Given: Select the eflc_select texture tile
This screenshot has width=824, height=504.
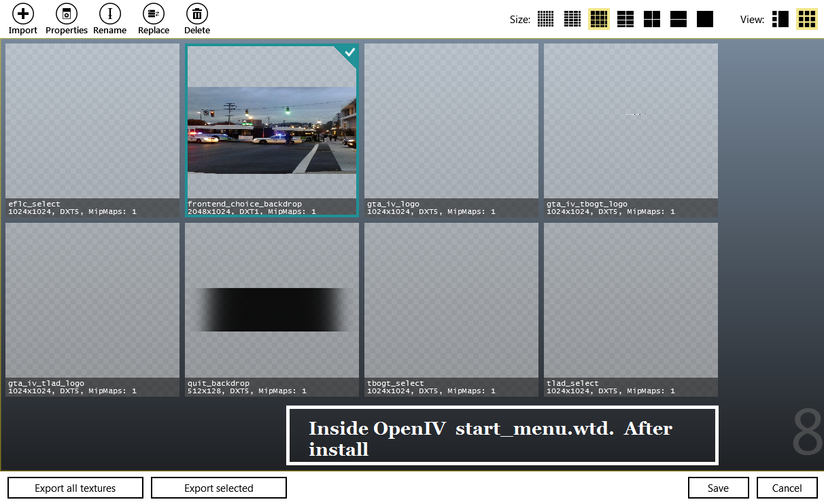Looking at the screenshot, I should [92, 130].
